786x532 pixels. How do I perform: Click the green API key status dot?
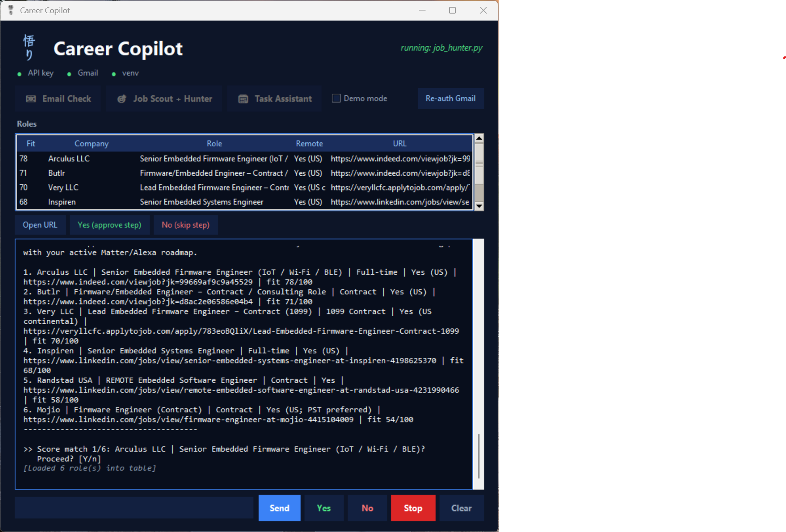click(19, 74)
